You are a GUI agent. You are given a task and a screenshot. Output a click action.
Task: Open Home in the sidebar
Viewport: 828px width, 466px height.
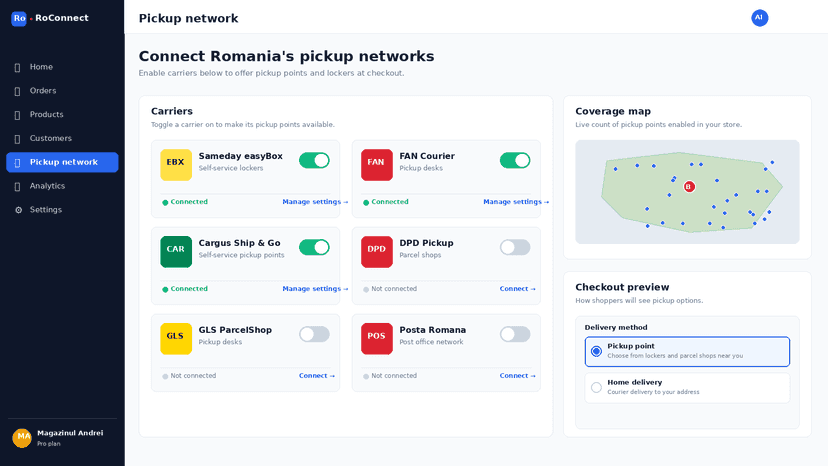tap(62, 67)
